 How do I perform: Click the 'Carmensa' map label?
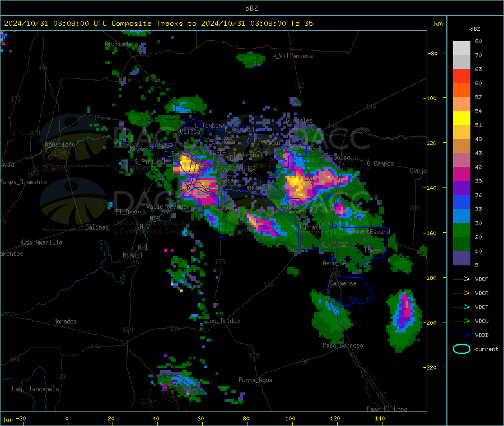click(x=343, y=283)
